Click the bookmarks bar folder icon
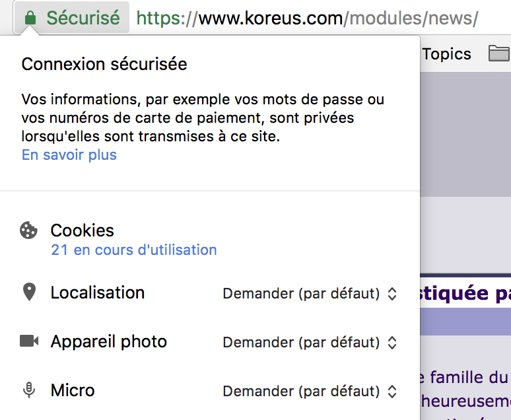 pos(499,54)
